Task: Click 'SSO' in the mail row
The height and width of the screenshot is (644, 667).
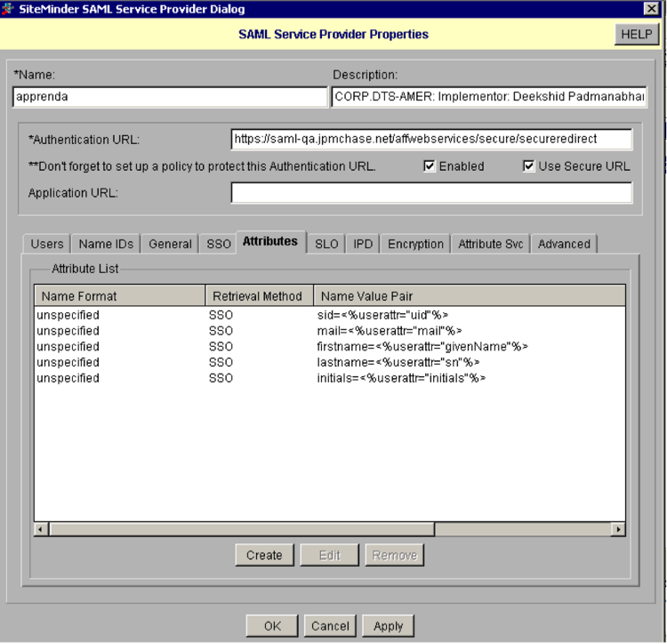Action: (x=221, y=331)
